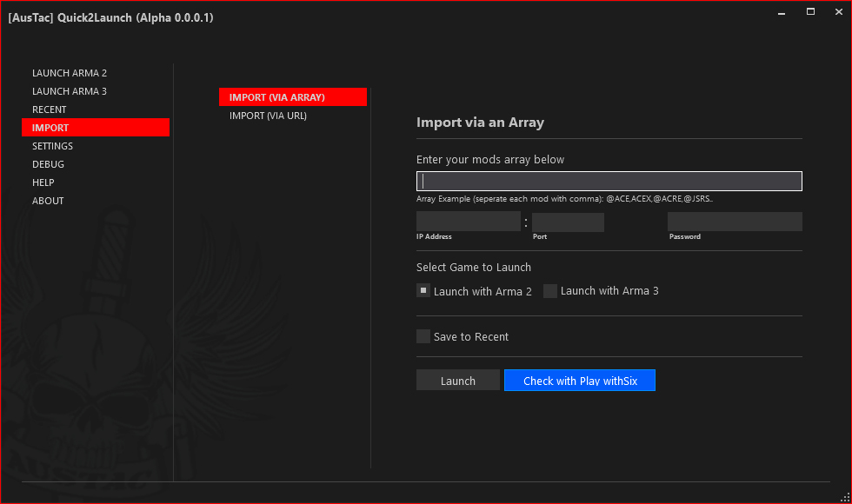Toggle Launch with Arma 2 checkbox
The height and width of the screenshot is (504, 852).
pos(423,290)
